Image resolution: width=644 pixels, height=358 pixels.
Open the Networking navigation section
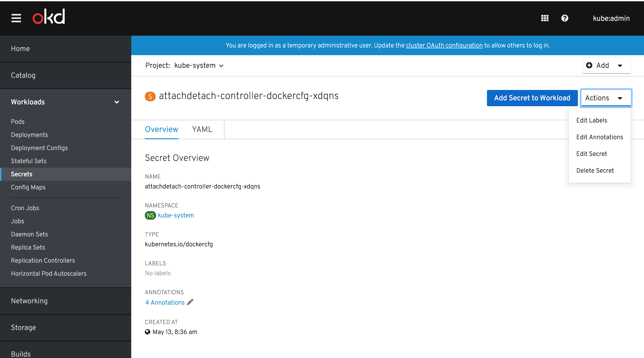[29, 301]
